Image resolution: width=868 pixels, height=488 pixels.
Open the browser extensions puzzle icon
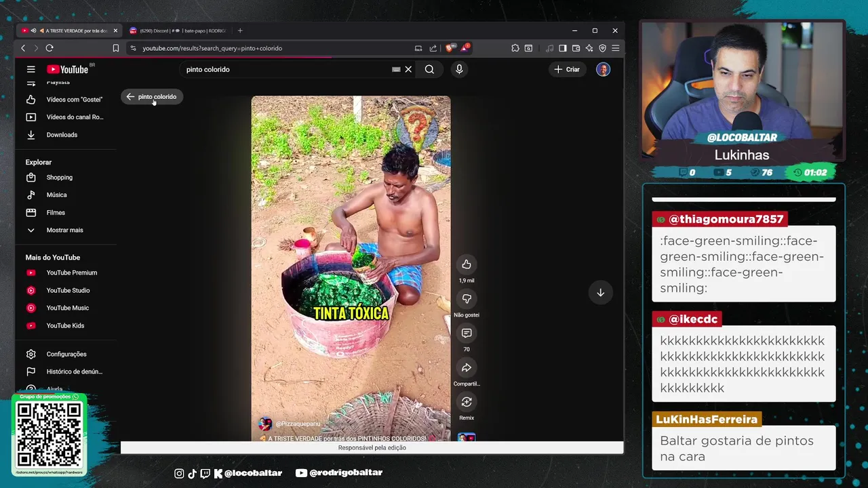[515, 48]
